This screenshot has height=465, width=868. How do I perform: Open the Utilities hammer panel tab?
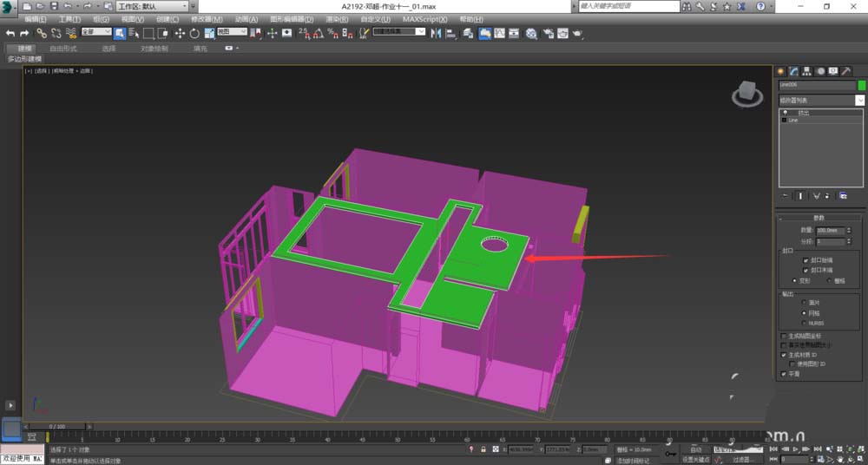(x=845, y=71)
